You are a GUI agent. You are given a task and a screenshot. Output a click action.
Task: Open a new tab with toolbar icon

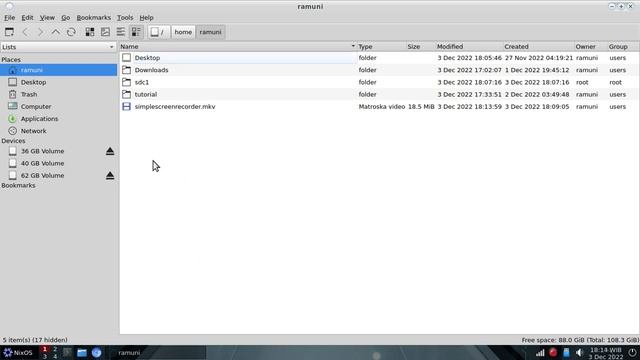[9, 32]
